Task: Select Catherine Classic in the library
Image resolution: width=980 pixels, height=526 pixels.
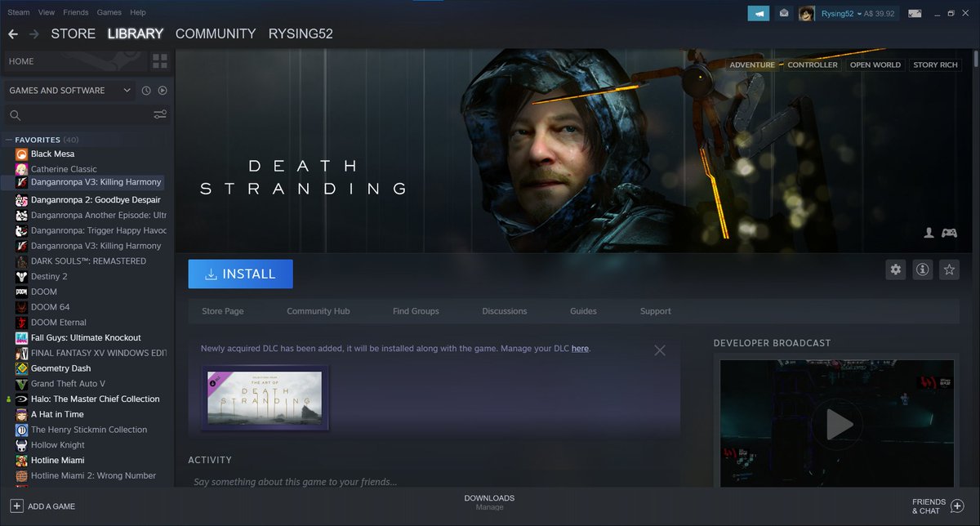Action: (x=64, y=169)
